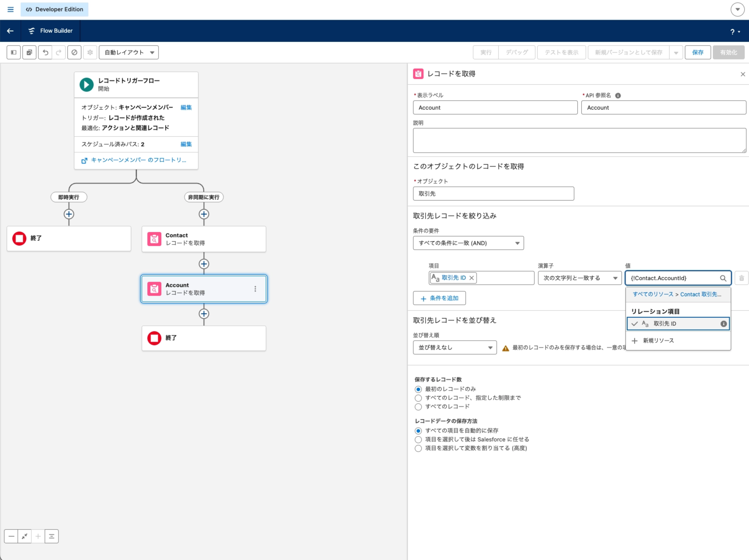Select すべてのレコード、指定した制限まで option

click(418, 398)
